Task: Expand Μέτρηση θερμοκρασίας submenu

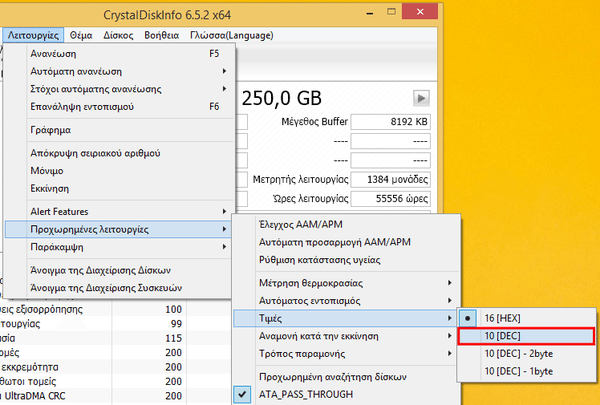Action: (x=346, y=283)
